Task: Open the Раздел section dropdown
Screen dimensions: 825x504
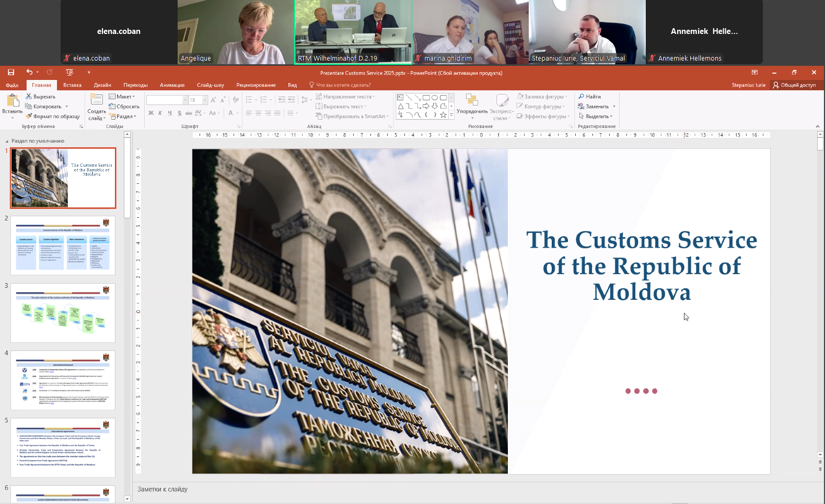Action: click(123, 116)
